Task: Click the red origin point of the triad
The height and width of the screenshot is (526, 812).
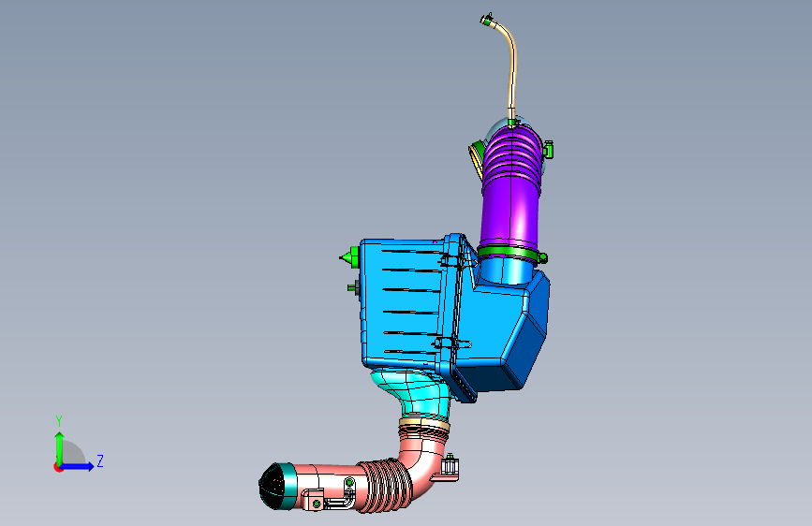Action: (x=58, y=467)
